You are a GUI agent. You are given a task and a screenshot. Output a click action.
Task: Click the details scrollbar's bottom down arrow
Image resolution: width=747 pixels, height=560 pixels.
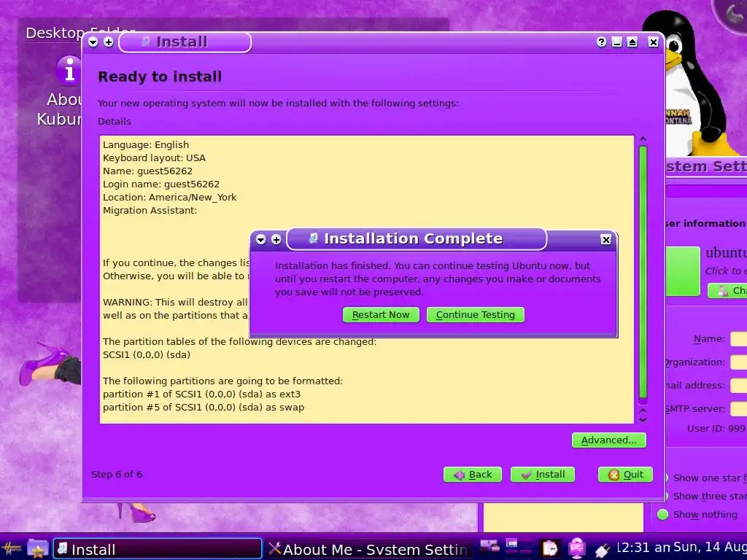point(643,420)
